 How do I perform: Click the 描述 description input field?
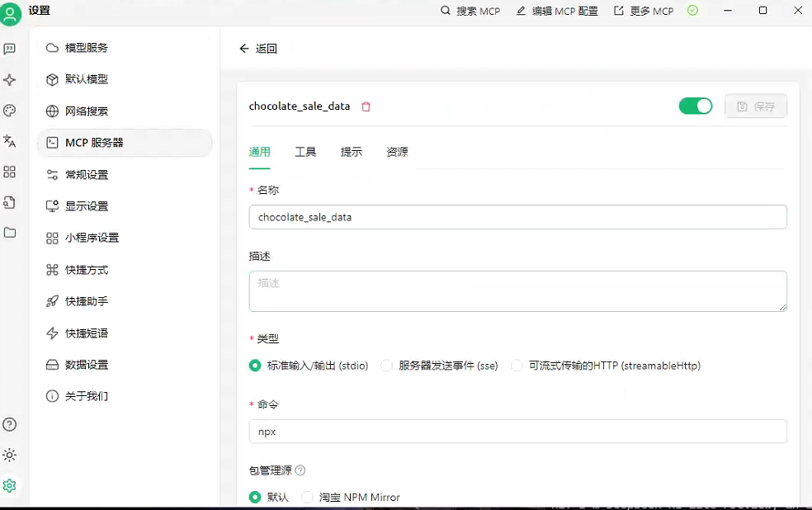(x=517, y=290)
